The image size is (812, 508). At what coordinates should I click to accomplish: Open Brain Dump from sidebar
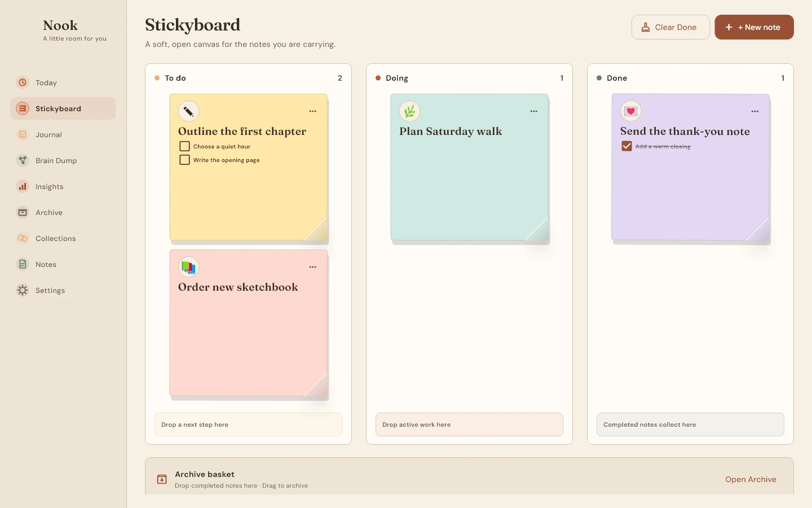tap(63, 160)
